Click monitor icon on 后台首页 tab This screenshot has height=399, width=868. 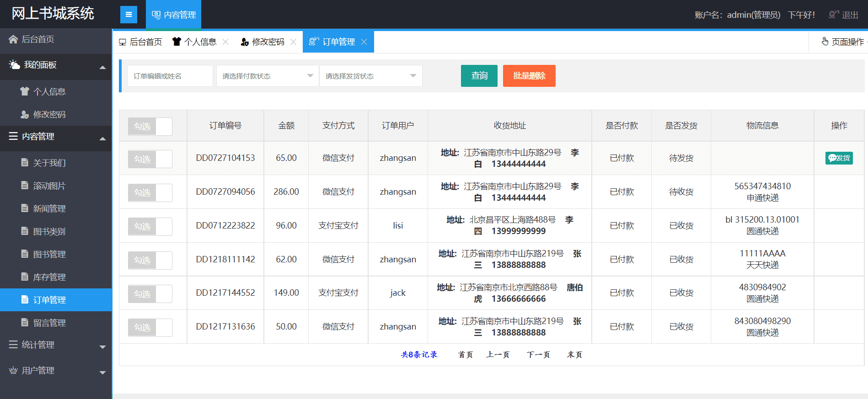123,42
